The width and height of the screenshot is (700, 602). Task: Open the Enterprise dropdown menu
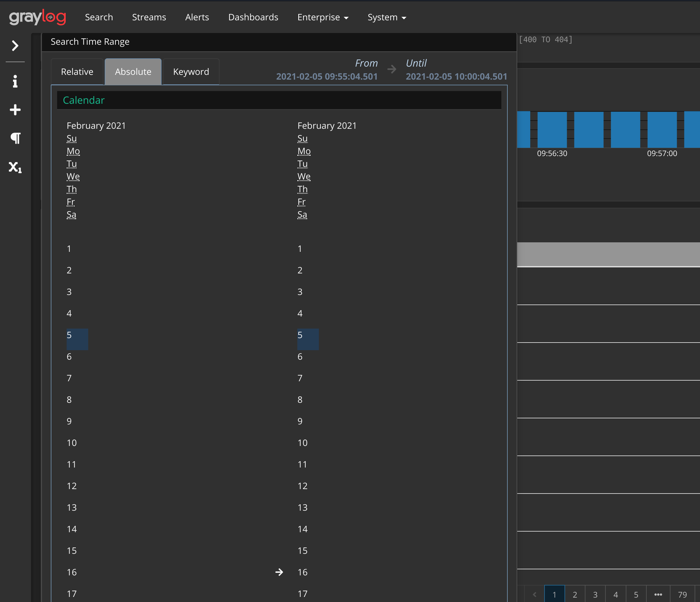323,17
